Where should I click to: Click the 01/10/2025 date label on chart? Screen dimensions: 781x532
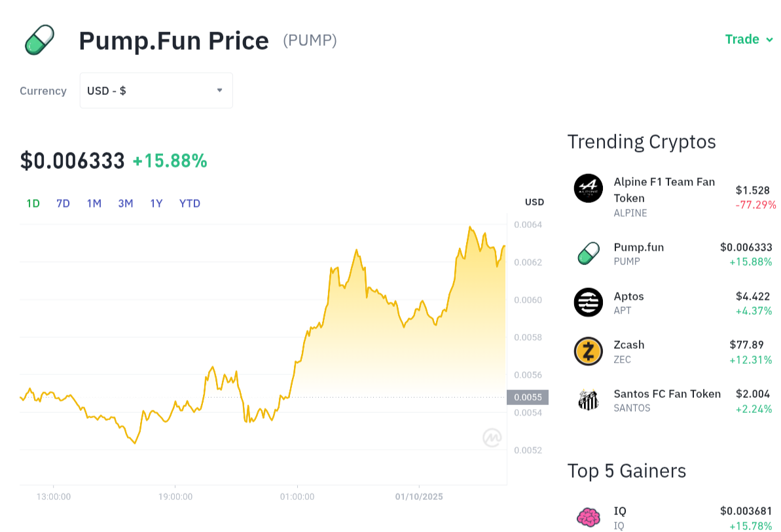pos(419,497)
